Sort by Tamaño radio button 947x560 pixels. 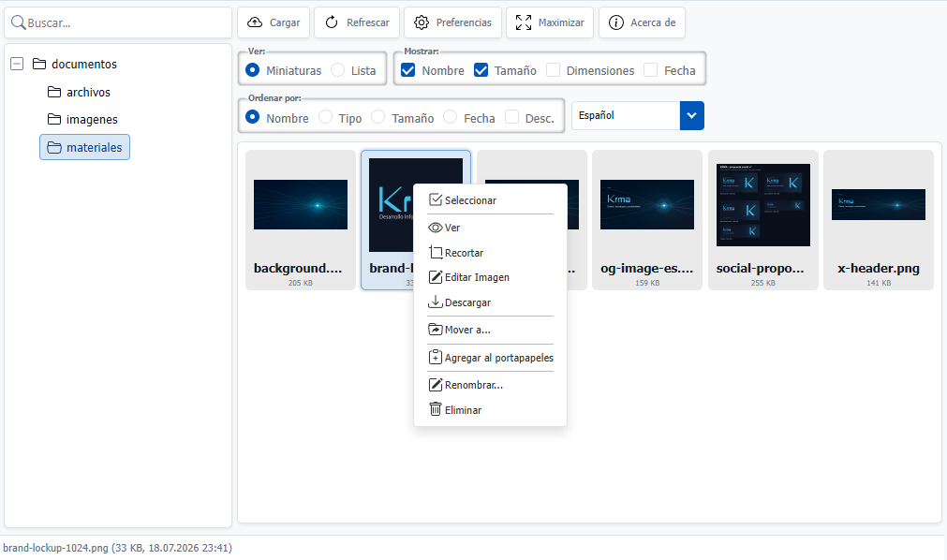[378, 117]
